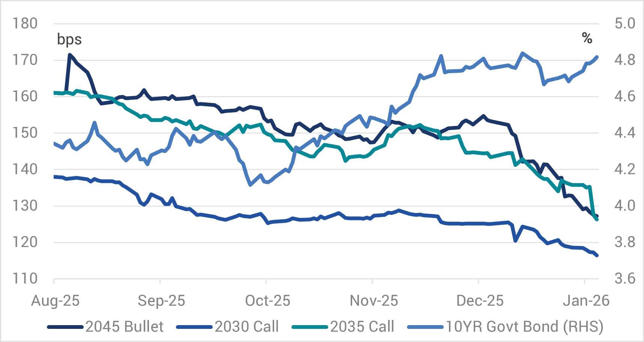Click the 180 value on left axis
The image size is (644, 342).
click(25, 24)
